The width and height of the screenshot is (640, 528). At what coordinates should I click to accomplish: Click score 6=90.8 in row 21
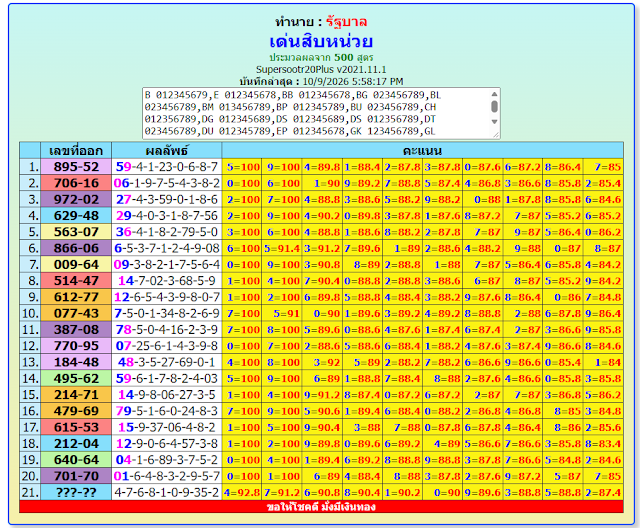pos(322,493)
